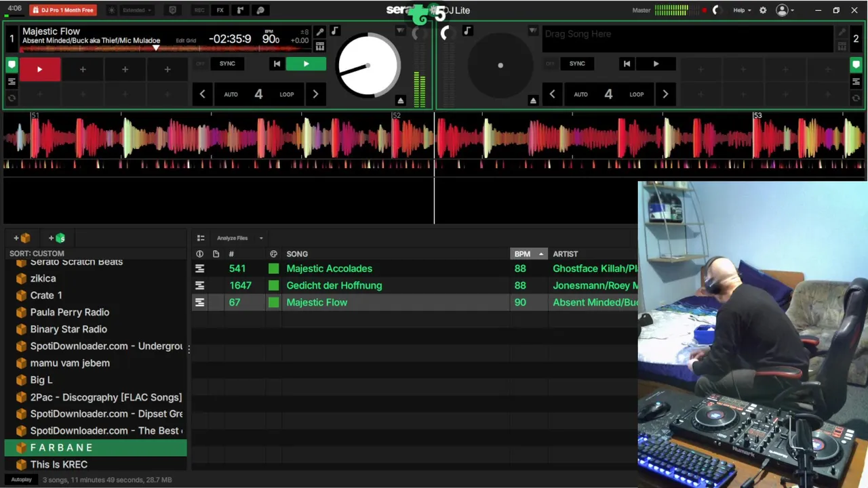Viewport: 868px width, 488px height.
Task: Add a new crate
Action: tap(22, 238)
